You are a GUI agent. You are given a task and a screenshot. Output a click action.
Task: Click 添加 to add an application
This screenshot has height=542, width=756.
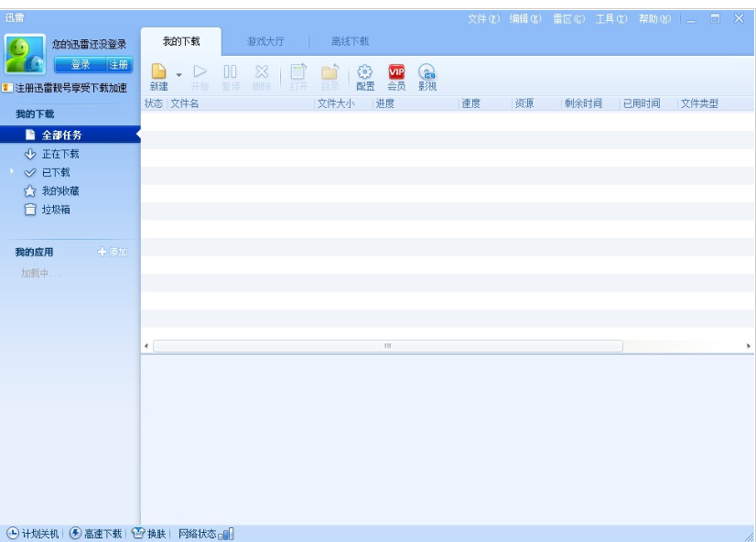113,252
